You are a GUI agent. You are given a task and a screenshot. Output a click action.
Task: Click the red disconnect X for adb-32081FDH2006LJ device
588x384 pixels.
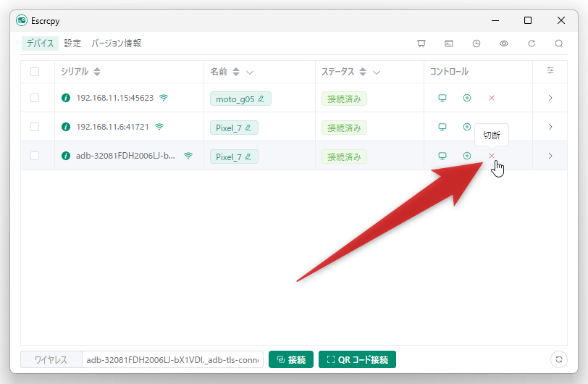(x=492, y=156)
